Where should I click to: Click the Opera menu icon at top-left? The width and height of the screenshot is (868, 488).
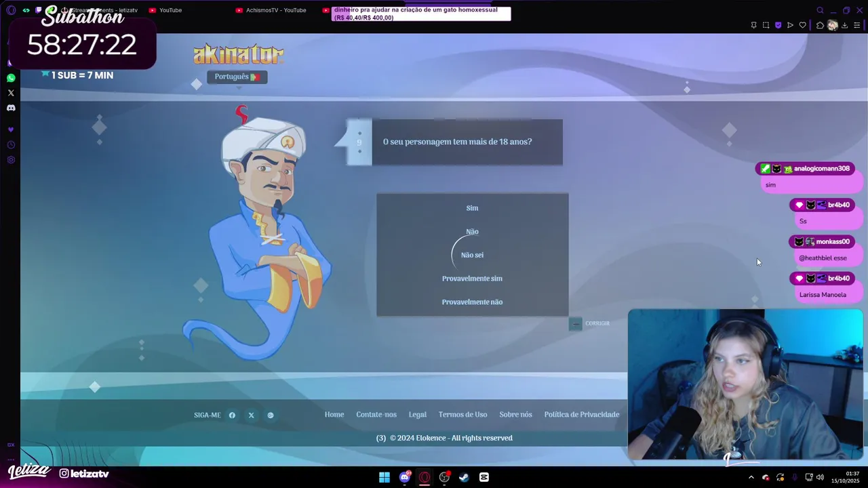coord(10,10)
